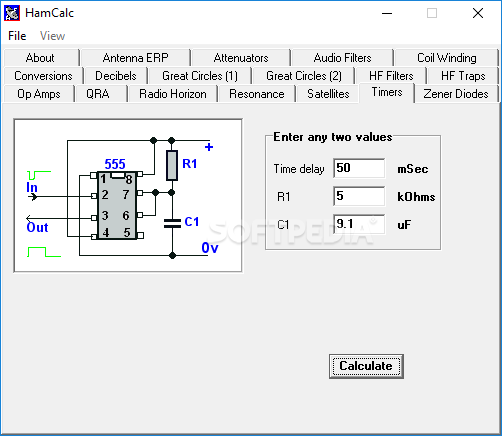Open the Attenuators tab

point(241,58)
